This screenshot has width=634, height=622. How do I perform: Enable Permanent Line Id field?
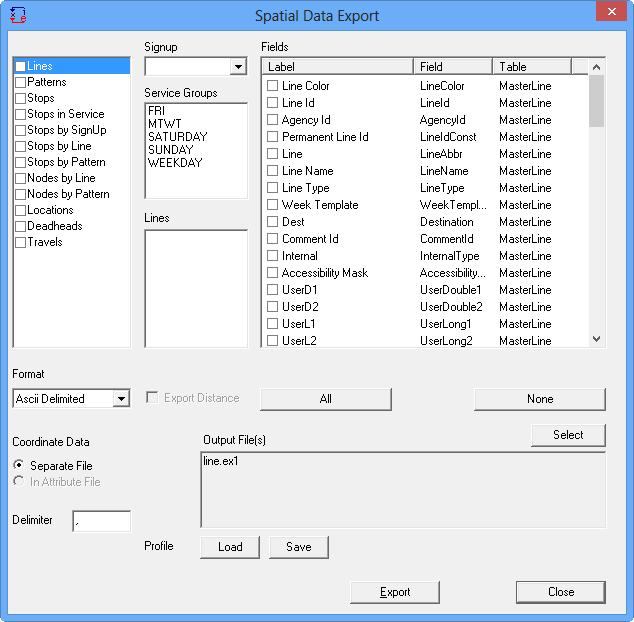click(x=273, y=137)
